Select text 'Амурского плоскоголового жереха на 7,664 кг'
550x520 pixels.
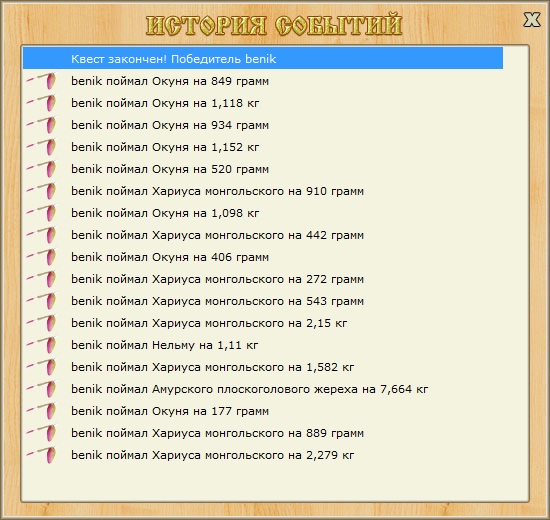[290, 389]
